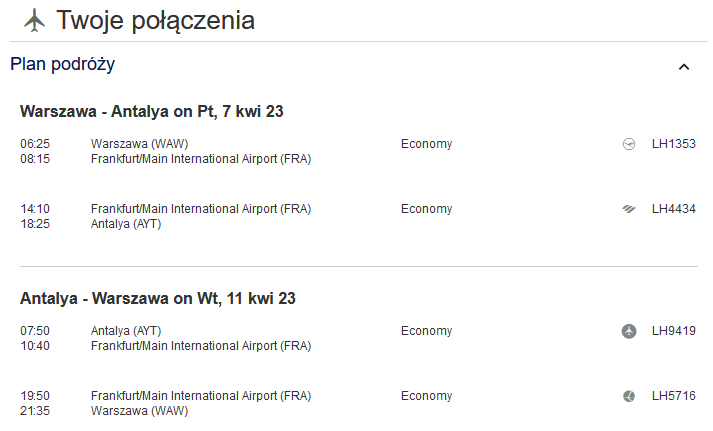Click Warszawa - Antalya on Pt, 7 kwi 23 heading
Image resolution: width=713 pixels, height=431 pixels.
tap(151, 111)
